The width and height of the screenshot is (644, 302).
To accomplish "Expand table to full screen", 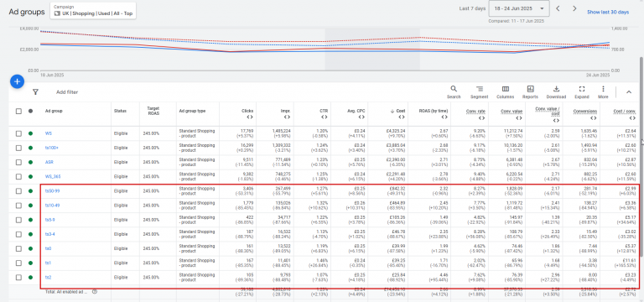I will pyautogui.click(x=582, y=92).
